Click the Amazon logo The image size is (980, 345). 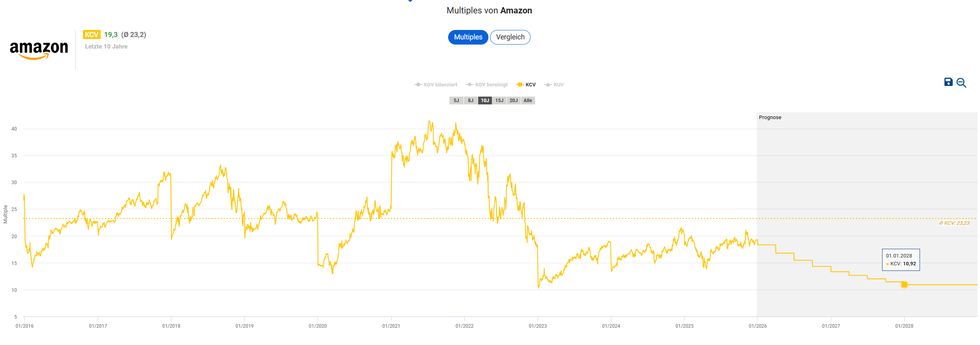[39, 50]
